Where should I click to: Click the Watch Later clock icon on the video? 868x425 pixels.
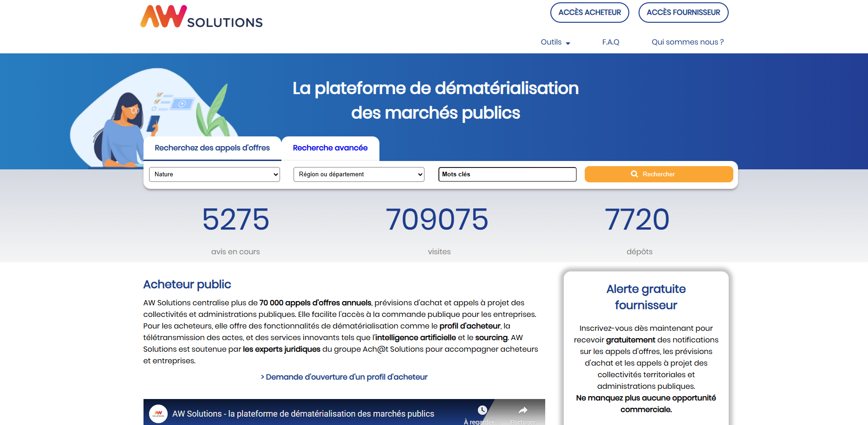pos(482,410)
